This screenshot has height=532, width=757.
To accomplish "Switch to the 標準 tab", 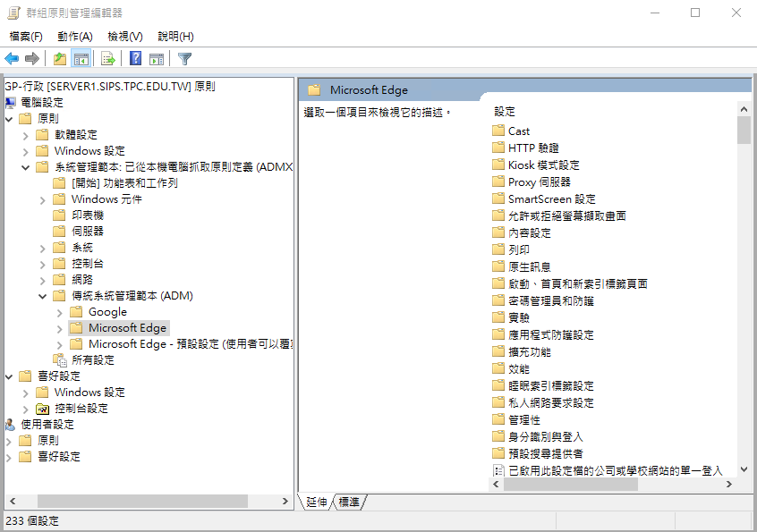I will coord(349,502).
